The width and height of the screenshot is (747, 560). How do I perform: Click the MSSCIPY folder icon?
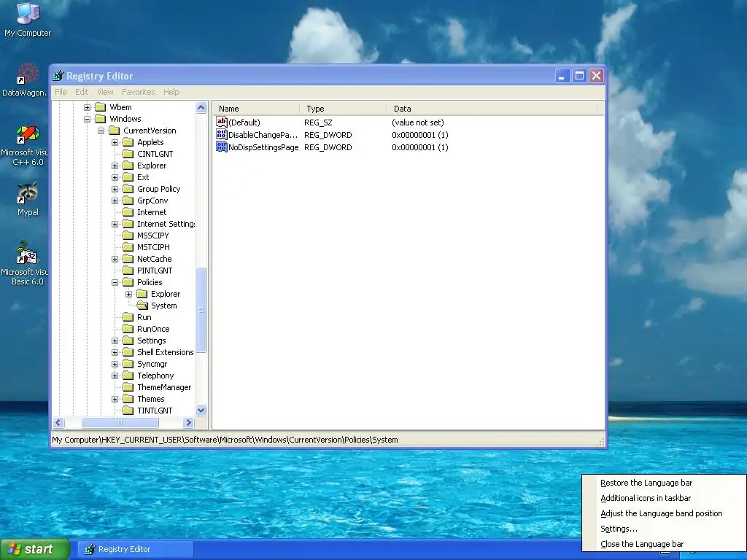tap(128, 236)
